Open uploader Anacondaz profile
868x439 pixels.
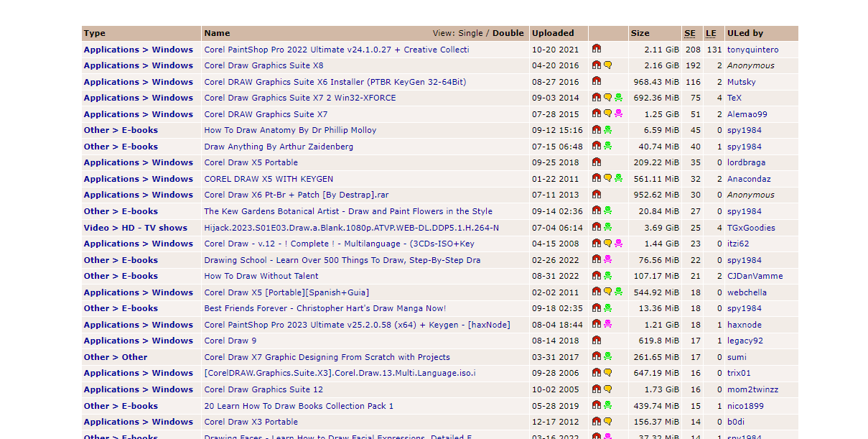coord(749,179)
